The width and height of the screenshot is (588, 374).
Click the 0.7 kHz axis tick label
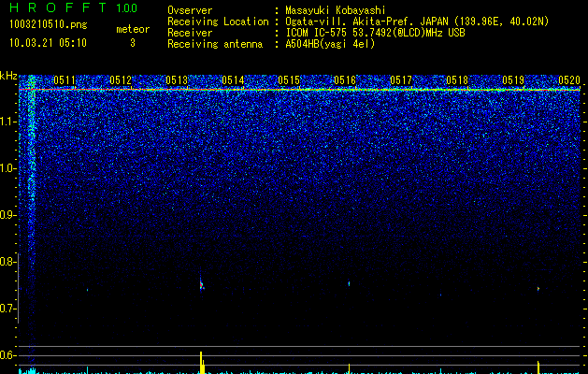tap(7, 309)
